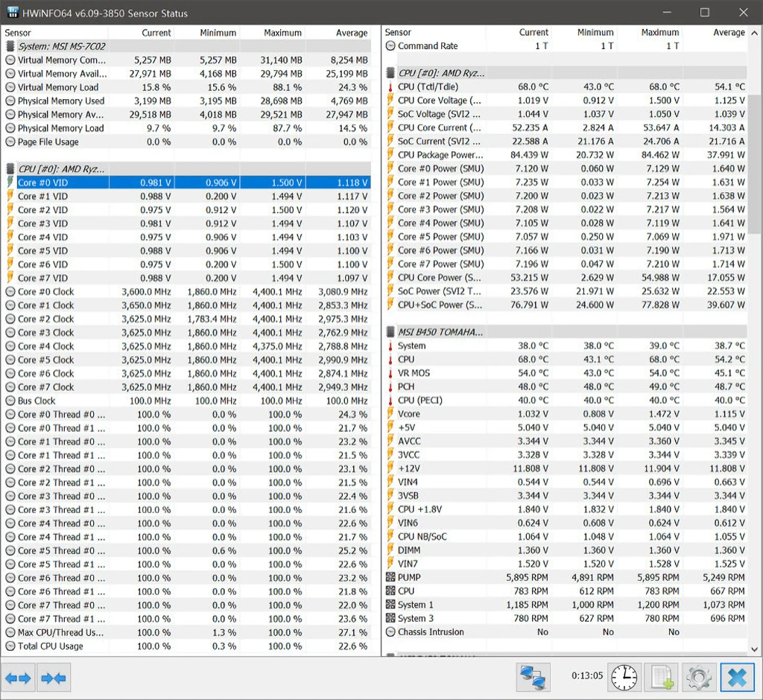The image size is (763, 700).
Task: Select the CPU [#0]: AMD Ryz... header in left pane
Action: [186, 169]
